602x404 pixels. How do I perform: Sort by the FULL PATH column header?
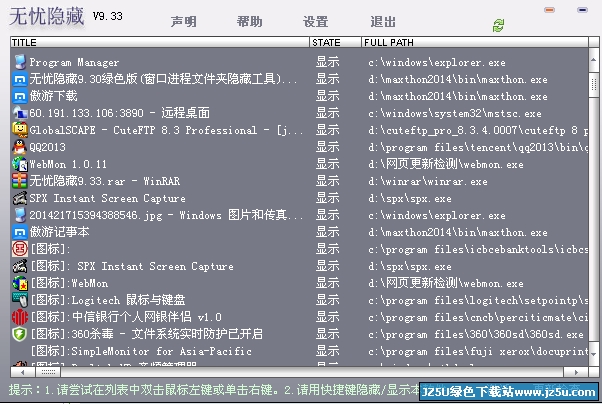475,42
